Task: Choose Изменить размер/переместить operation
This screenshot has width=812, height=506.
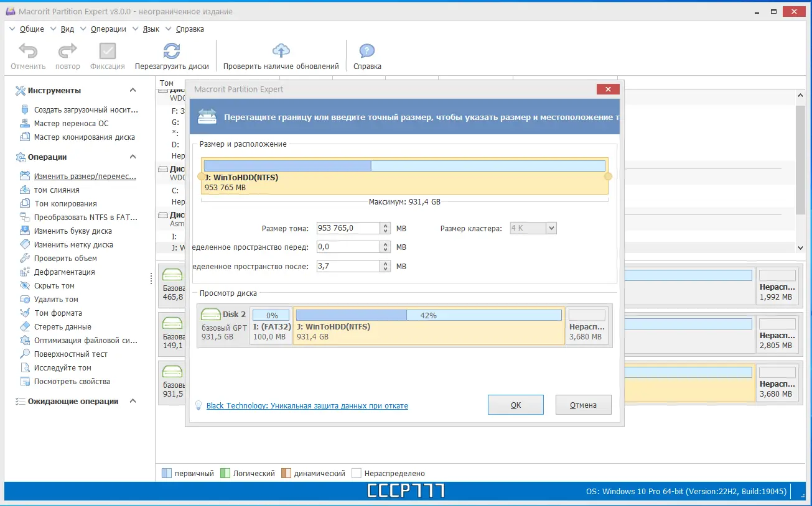Action: [85, 177]
